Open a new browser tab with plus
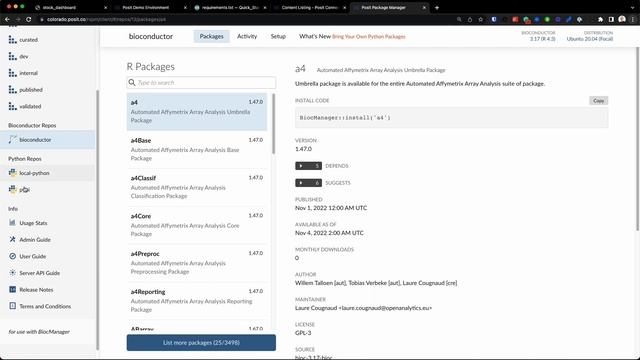 point(437,7)
